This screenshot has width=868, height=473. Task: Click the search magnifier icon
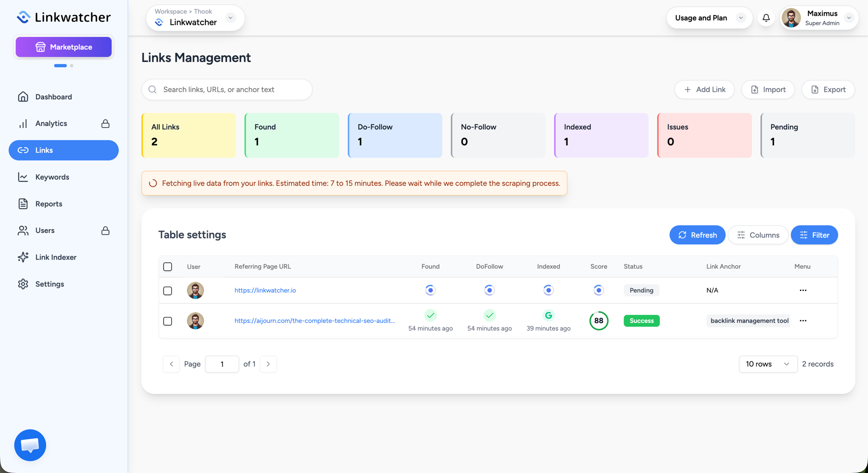[152, 90]
